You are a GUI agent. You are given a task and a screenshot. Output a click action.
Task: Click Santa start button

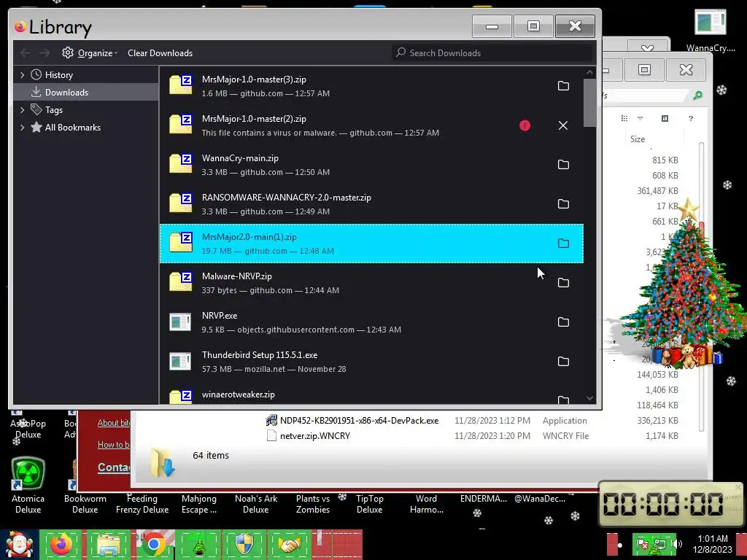tap(18, 545)
